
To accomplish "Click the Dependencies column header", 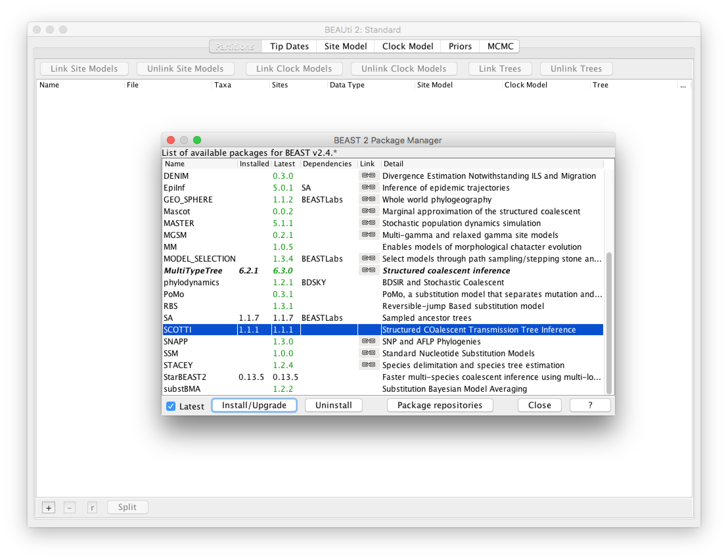I will pyautogui.click(x=329, y=164).
